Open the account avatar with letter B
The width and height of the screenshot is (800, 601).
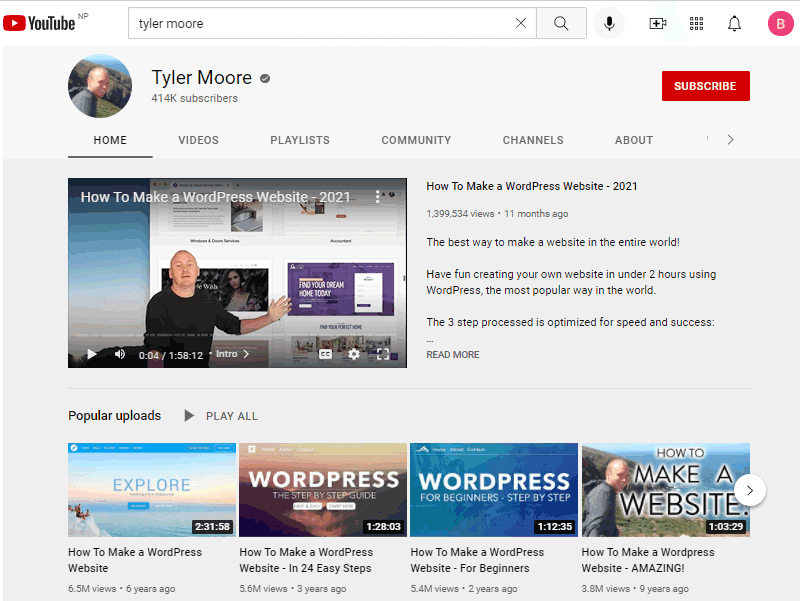780,23
